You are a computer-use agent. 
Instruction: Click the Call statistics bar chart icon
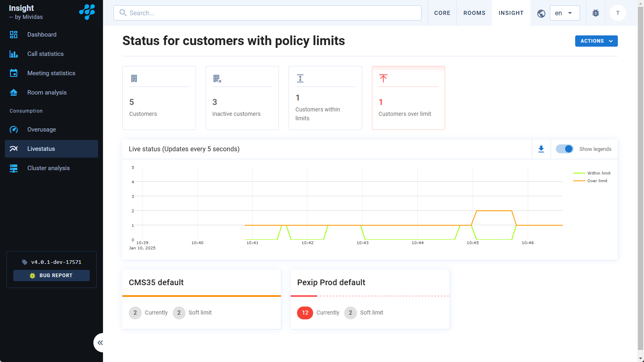tap(14, 54)
